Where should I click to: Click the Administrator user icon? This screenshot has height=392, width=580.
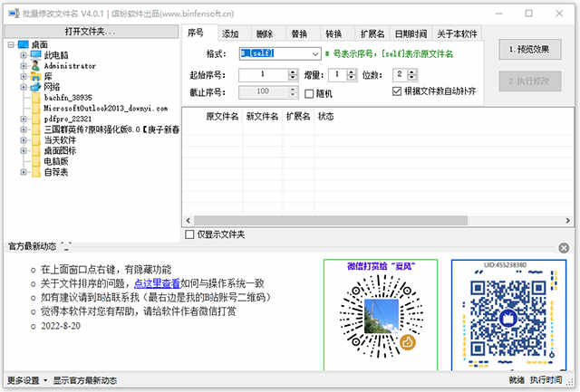tap(36, 66)
